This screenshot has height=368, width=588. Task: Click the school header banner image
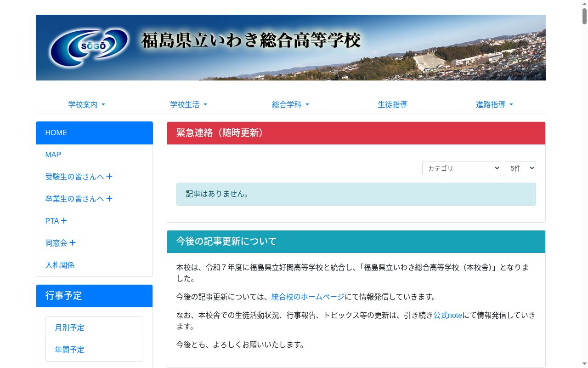291,47
